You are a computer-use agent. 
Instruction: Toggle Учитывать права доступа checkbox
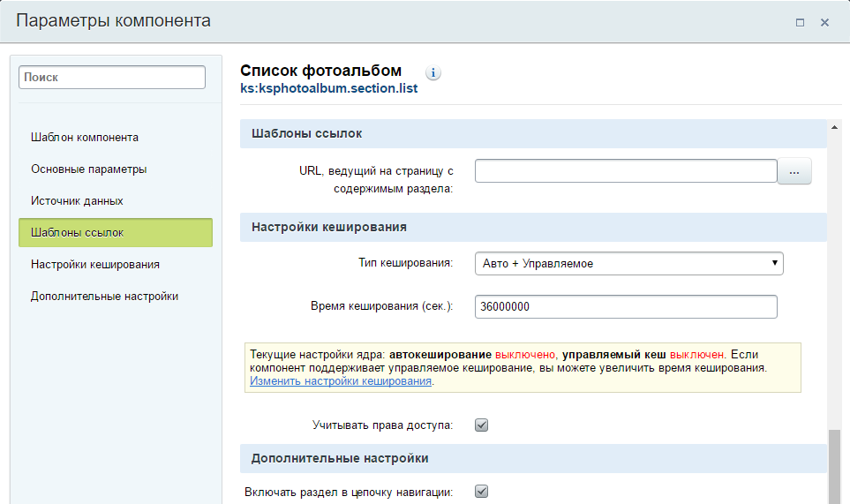point(481,425)
